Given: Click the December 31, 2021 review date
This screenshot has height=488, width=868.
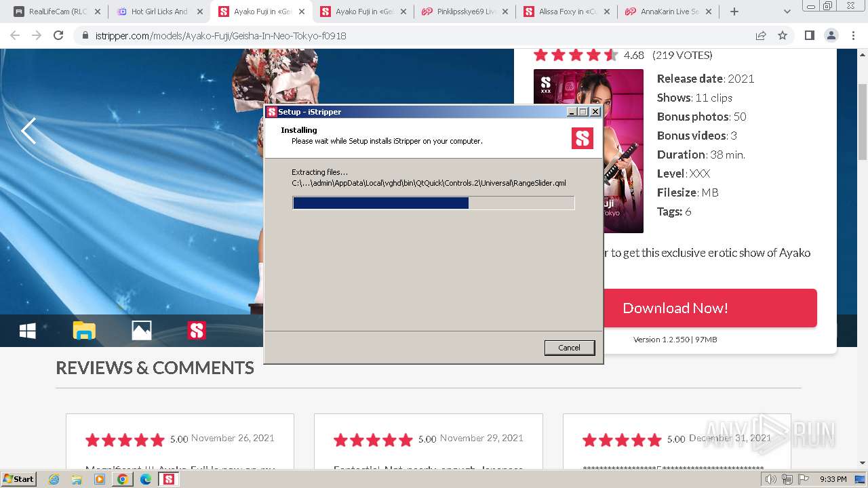Looking at the screenshot, I should pos(730,438).
